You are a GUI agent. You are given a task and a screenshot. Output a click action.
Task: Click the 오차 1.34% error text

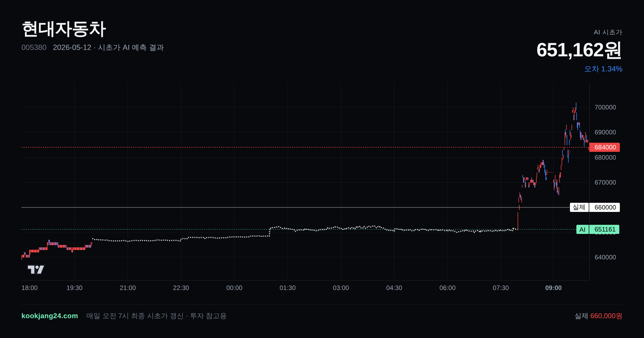coord(603,69)
